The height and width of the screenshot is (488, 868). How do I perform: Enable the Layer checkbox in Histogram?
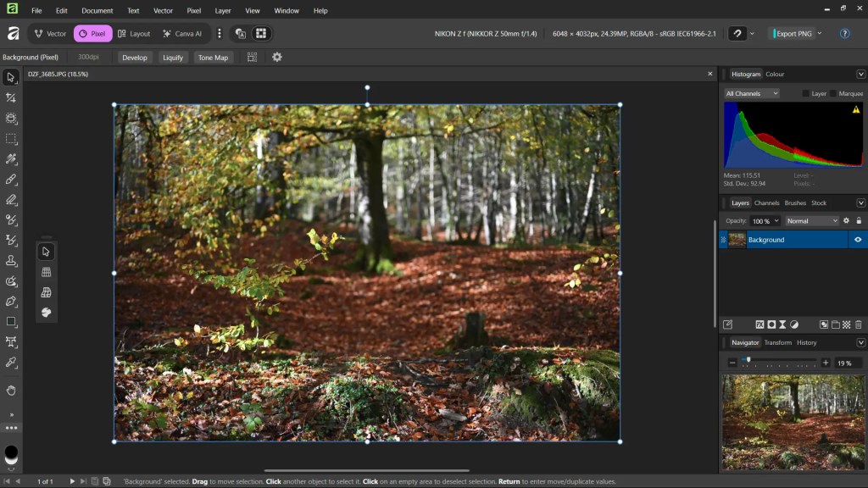[x=807, y=94]
